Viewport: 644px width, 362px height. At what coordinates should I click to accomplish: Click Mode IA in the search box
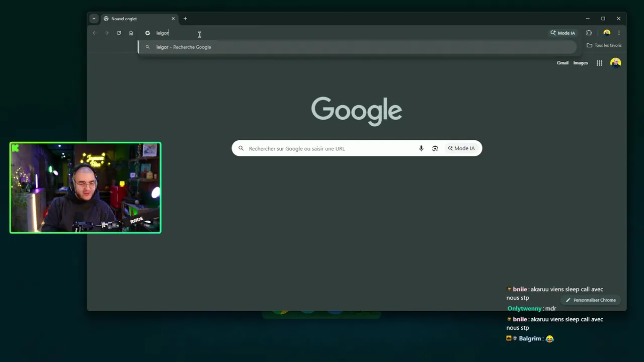coord(461,148)
